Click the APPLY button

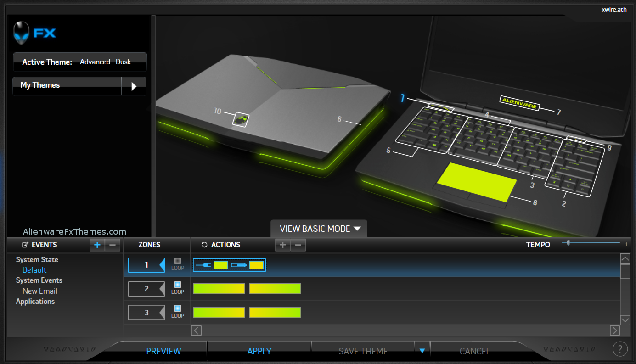[259, 351]
